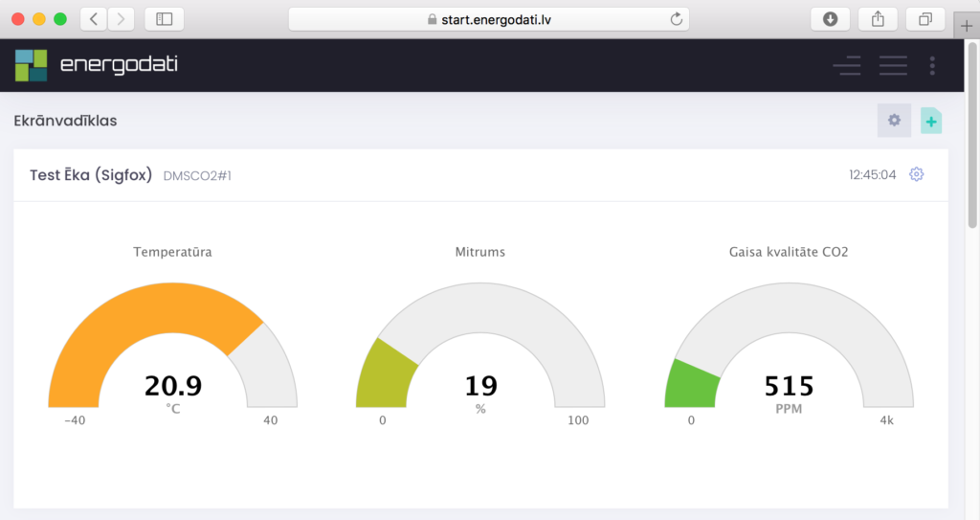Click the CO2 gauge green arc
The width and height of the screenshot is (980, 520).
pos(691,385)
